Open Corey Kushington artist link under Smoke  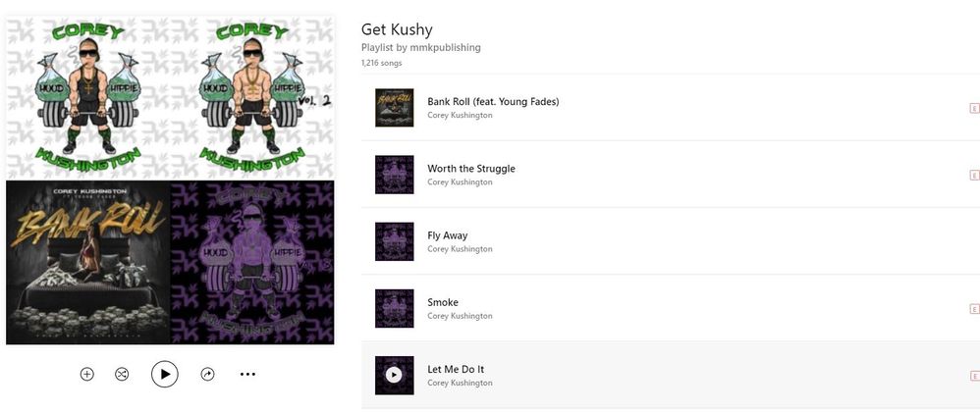click(460, 316)
